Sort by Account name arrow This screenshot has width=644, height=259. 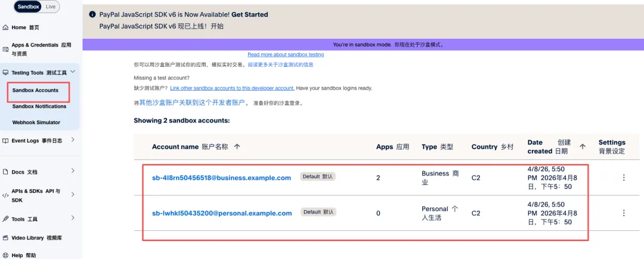[x=237, y=147]
